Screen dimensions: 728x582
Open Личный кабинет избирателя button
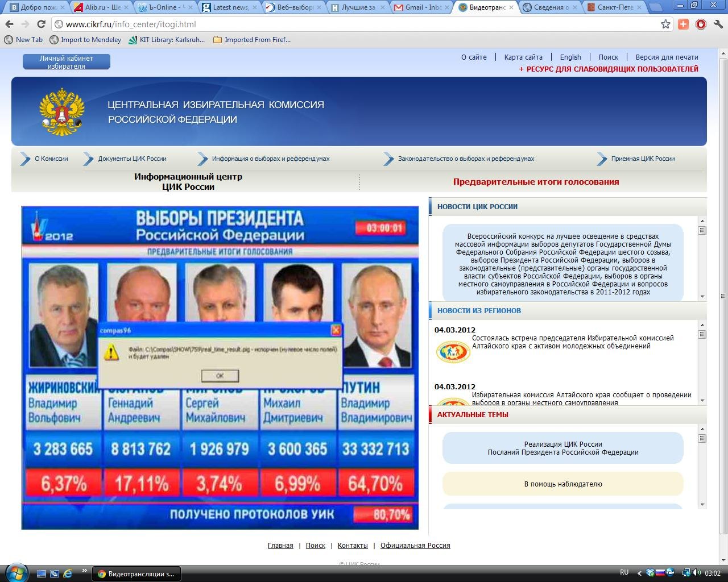[67, 62]
